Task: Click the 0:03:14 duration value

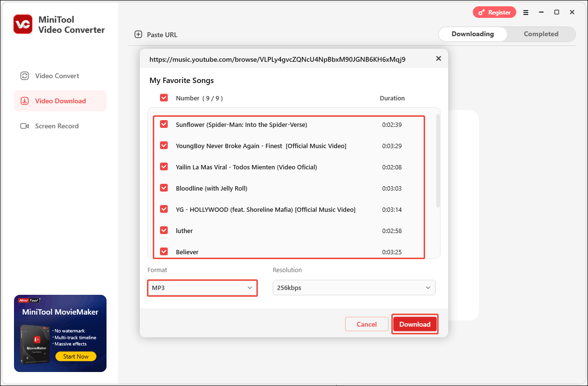Action: click(x=392, y=209)
